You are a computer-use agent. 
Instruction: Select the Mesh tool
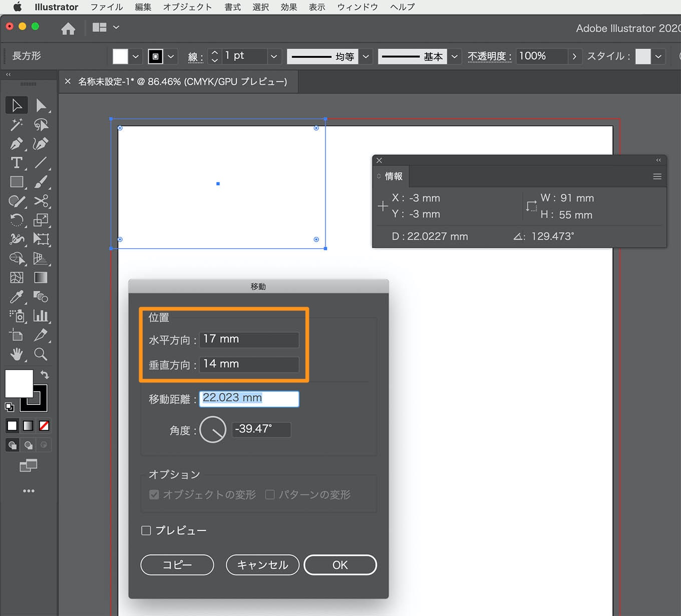[x=17, y=278]
